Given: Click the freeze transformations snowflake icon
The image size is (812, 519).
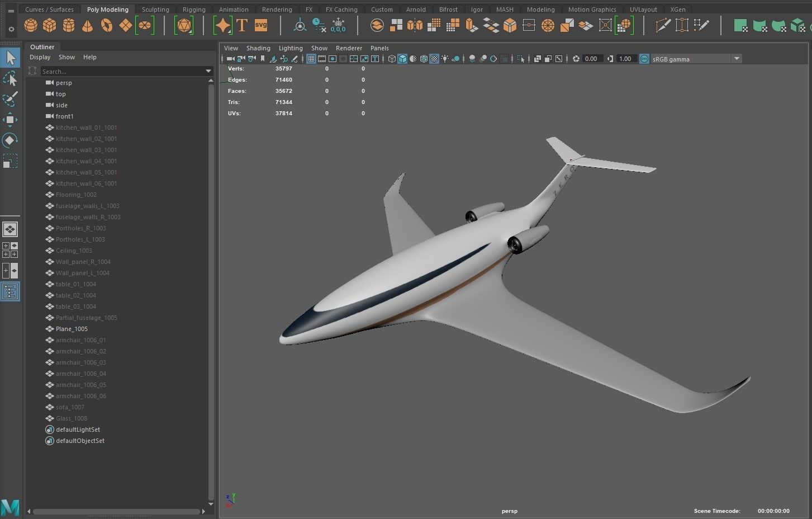Looking at the screenshot, I should [338, 26].
